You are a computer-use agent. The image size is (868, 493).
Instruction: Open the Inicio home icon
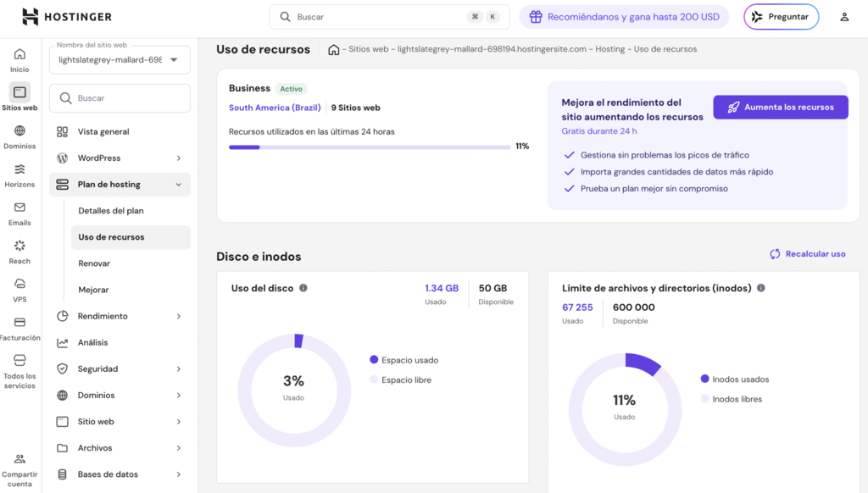pos(19,53)
